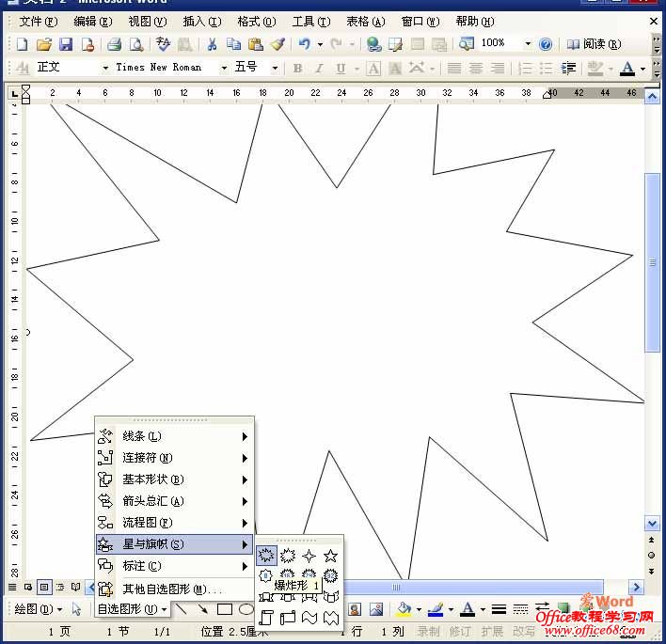Create a new blank document
The height and width of the screenshot is (644, 666).
pos(22,44)
